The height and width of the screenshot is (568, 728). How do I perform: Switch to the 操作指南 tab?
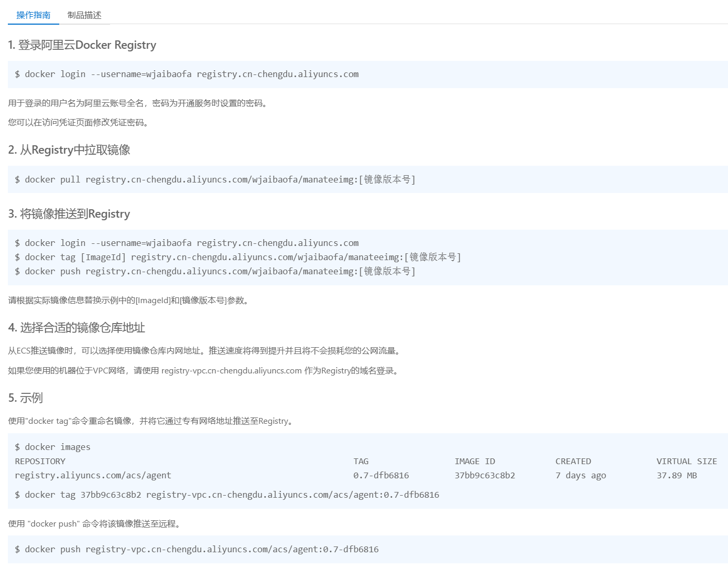pos(33,15)
